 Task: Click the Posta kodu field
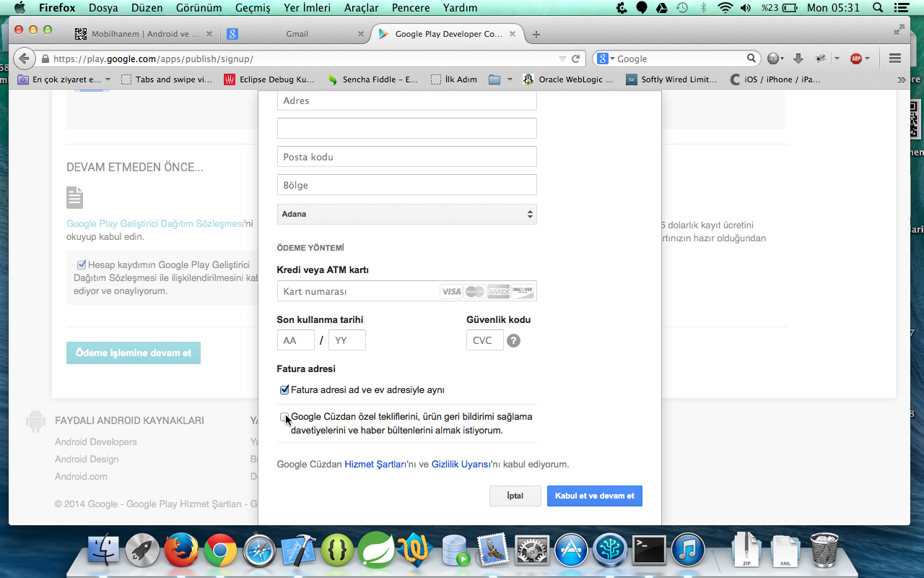(406, 157)
